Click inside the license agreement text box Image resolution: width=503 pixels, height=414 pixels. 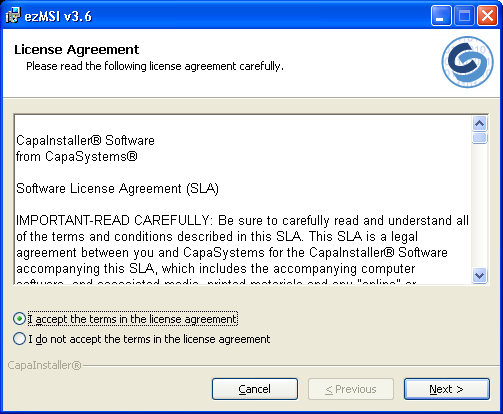pos(243,199)
